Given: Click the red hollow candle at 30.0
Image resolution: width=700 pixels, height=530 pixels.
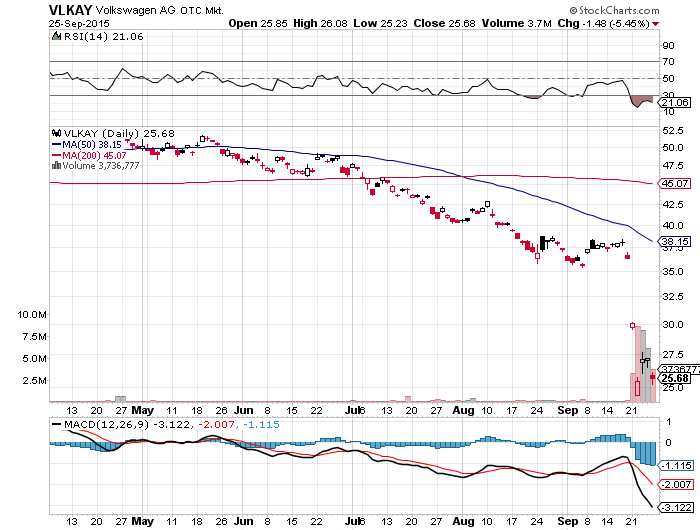Looking at the screenshot, I should click(632, 326).
